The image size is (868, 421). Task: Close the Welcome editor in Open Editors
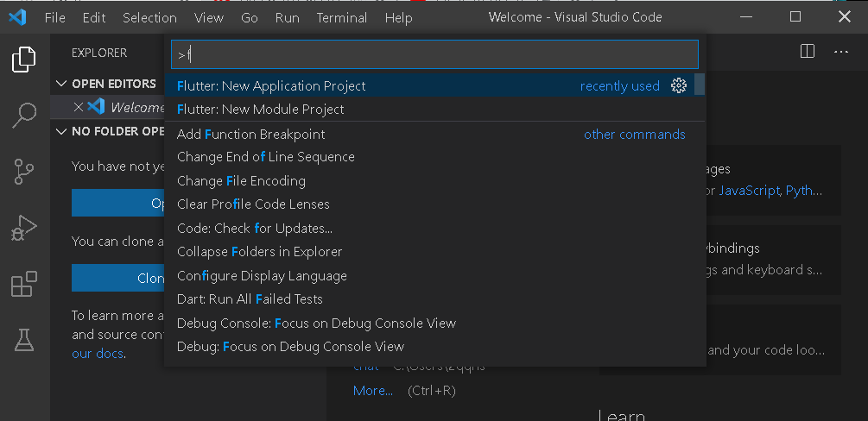pos(79,107)
